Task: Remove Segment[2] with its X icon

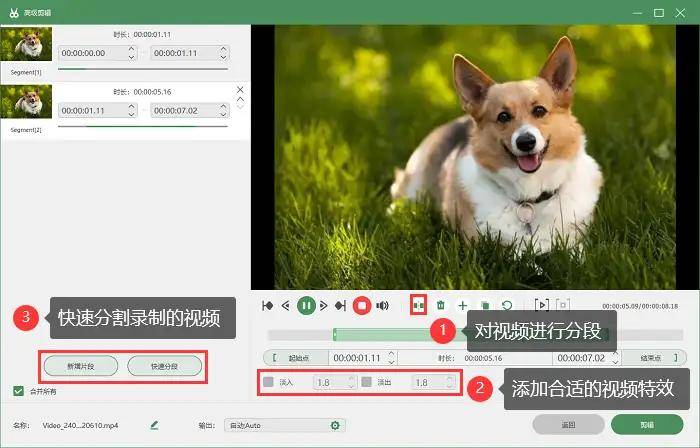Action: [240, 90]
